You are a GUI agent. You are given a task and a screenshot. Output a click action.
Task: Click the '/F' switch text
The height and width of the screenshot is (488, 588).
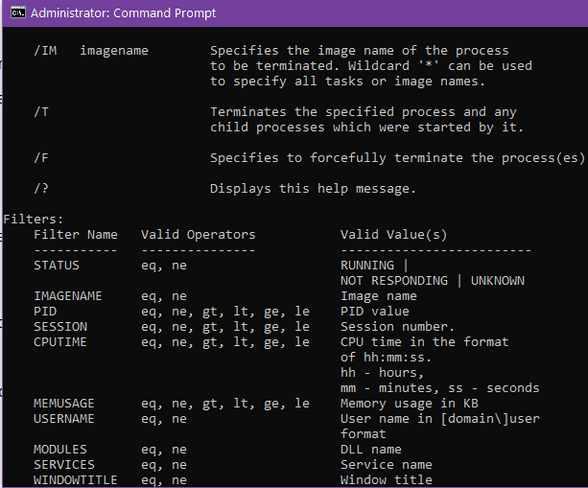(x=41, y=158)
